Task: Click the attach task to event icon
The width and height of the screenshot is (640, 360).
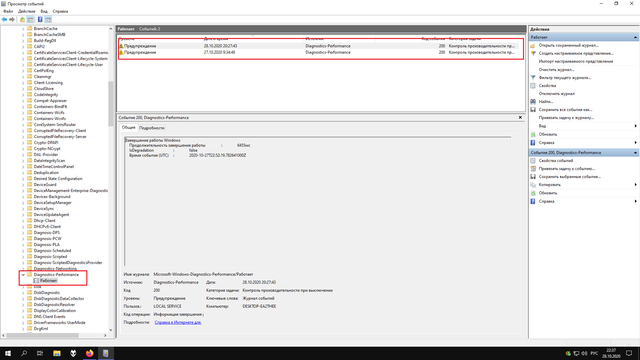Action: point(533,169)
